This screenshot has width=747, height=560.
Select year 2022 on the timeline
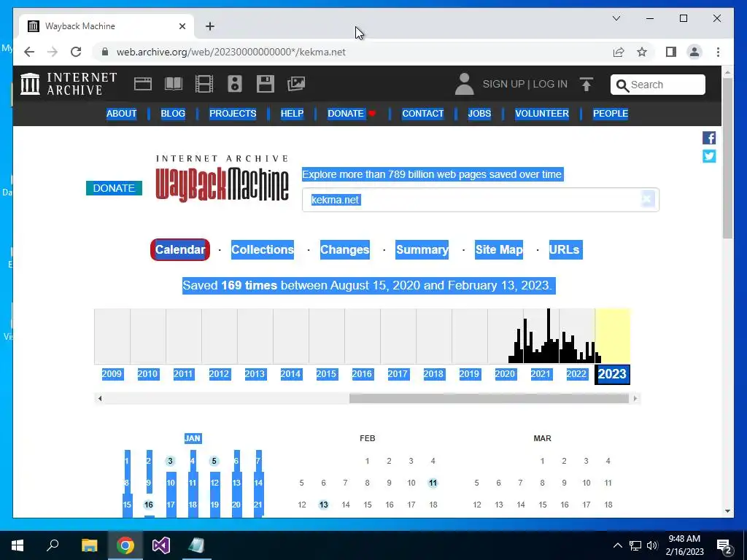pos(576,374)
